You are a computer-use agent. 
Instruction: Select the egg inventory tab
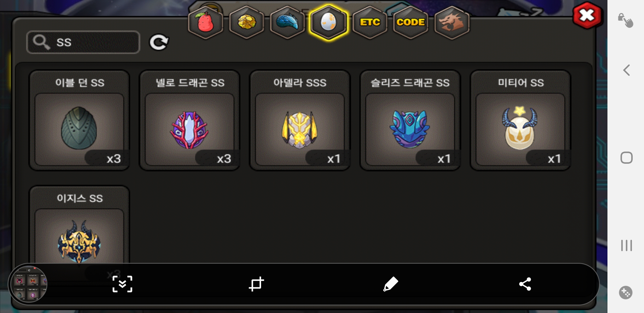pyautogui.click(x=328, y=23)
